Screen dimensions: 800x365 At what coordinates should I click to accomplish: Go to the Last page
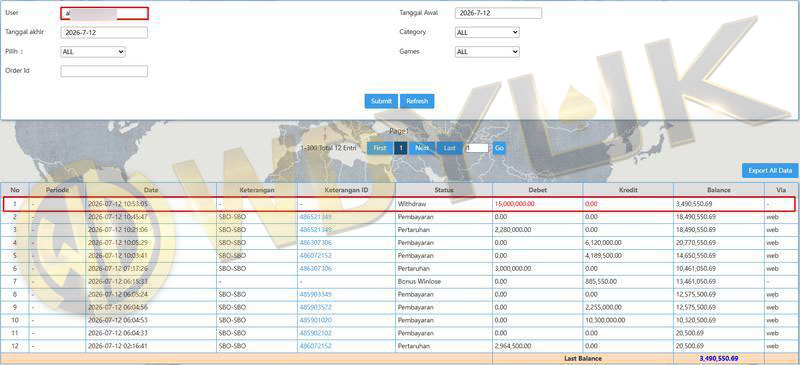point(449,148)
